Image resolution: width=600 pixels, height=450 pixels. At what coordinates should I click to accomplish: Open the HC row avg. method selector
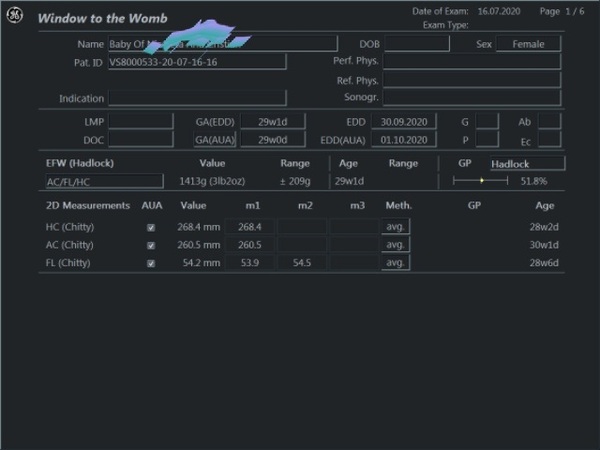[396, 227]
